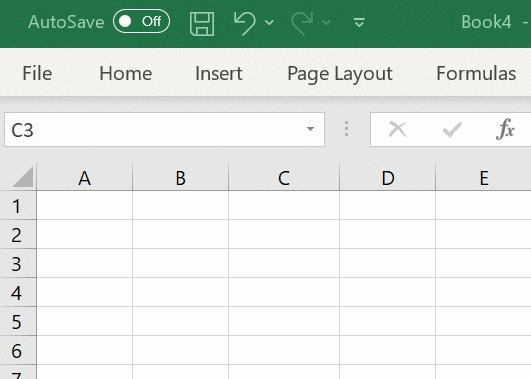
Task: Click the Select All corner triangle
Action: (23, 177)
